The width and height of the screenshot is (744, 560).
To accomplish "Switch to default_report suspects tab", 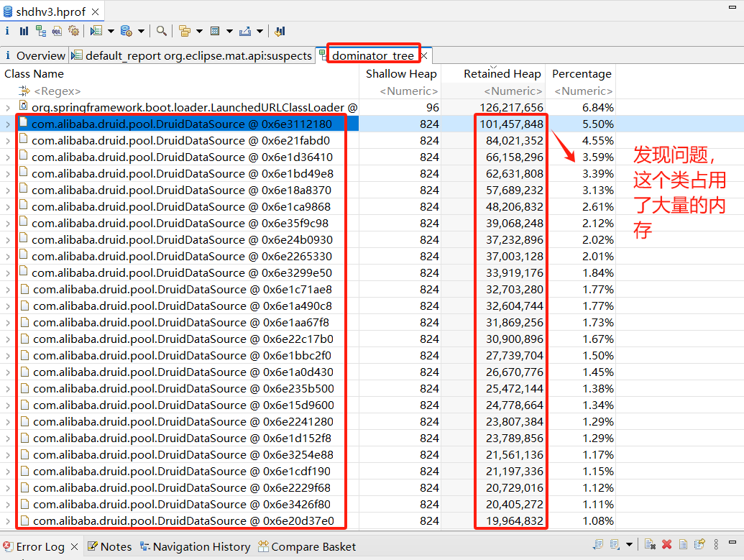I will click(x=192, y=55).
